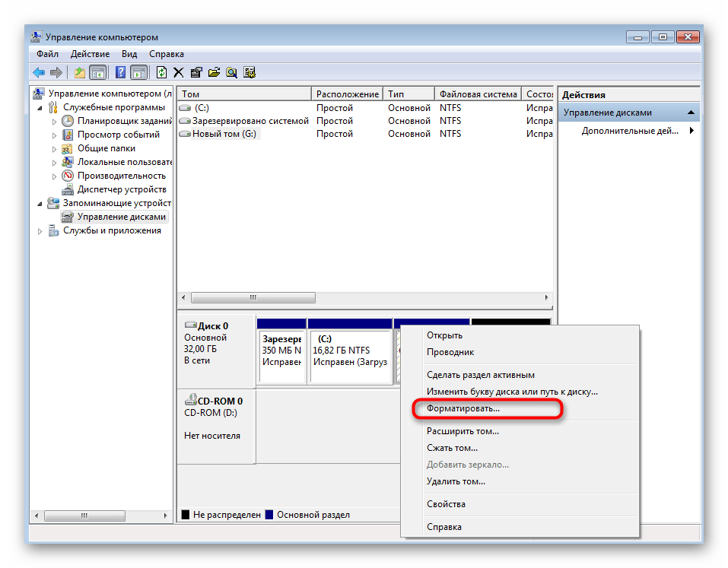Screen dimensions: 728x568
Task: Click the Управление компьютером window title icon
Action: point(37,37)
